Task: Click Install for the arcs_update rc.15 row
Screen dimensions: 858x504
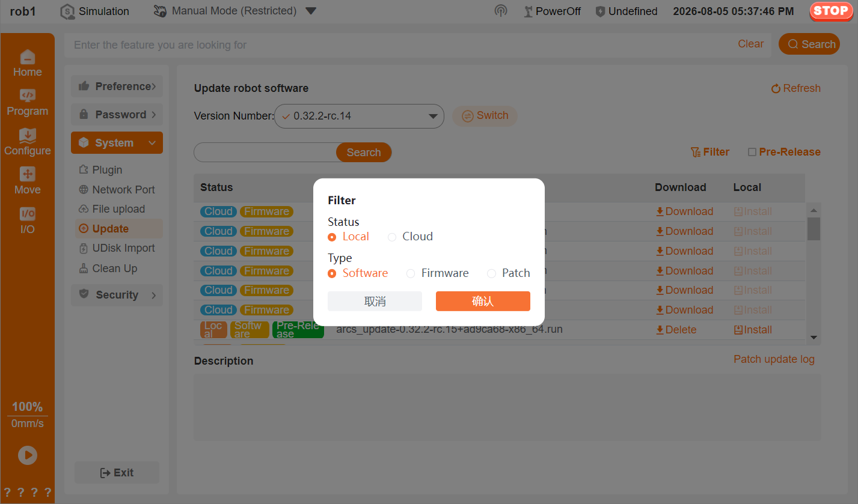Action: click(753, 330)
